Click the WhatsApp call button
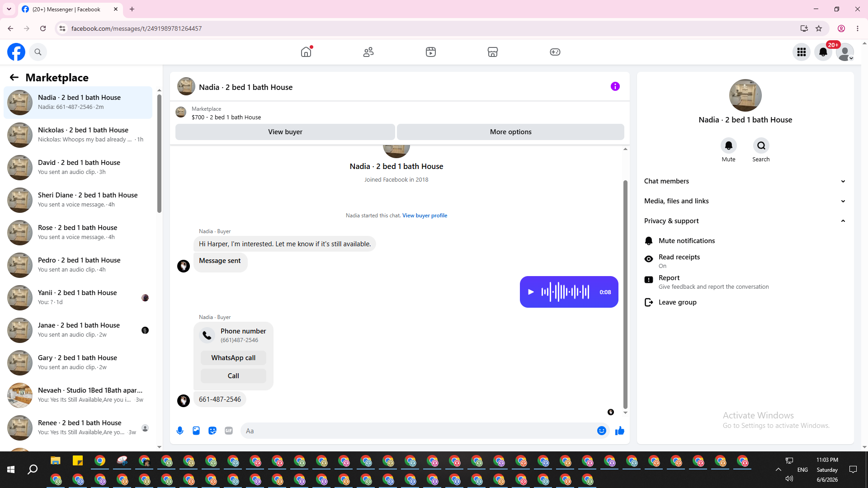868x488 pixels. [x=233, y=358]
